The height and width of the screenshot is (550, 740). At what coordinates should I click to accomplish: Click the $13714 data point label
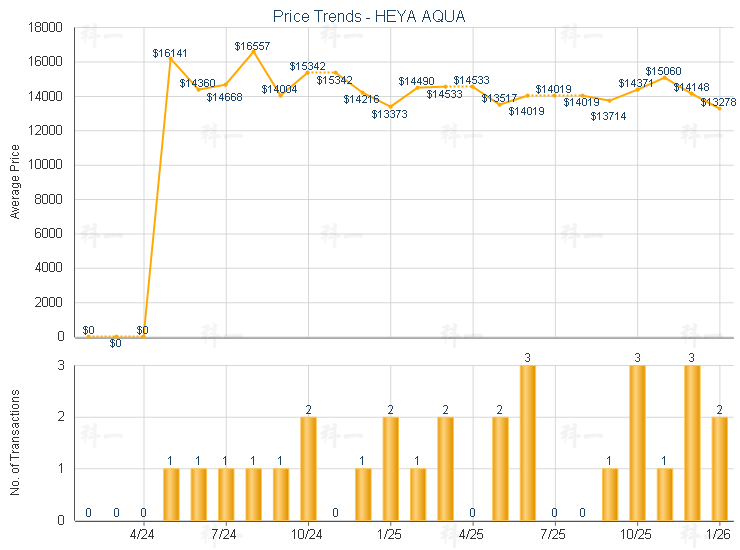[608, 116]
